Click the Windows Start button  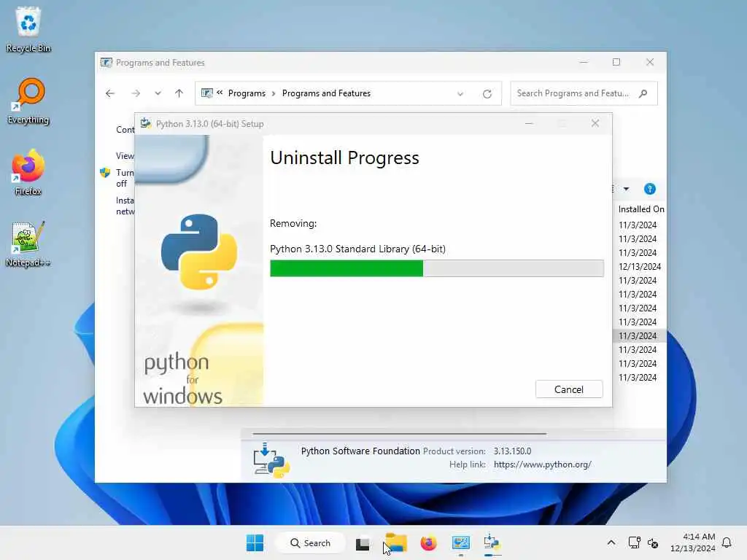tap(255, 542)
